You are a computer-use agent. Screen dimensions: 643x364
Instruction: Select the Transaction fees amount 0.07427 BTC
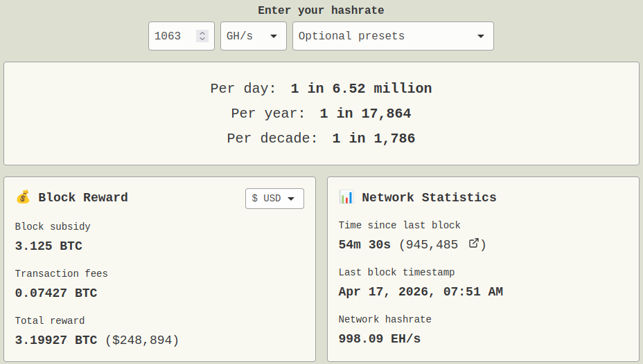click(56, 293)
